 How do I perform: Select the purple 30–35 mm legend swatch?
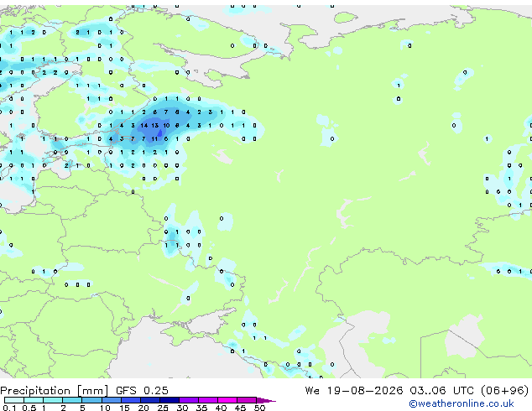189,400
